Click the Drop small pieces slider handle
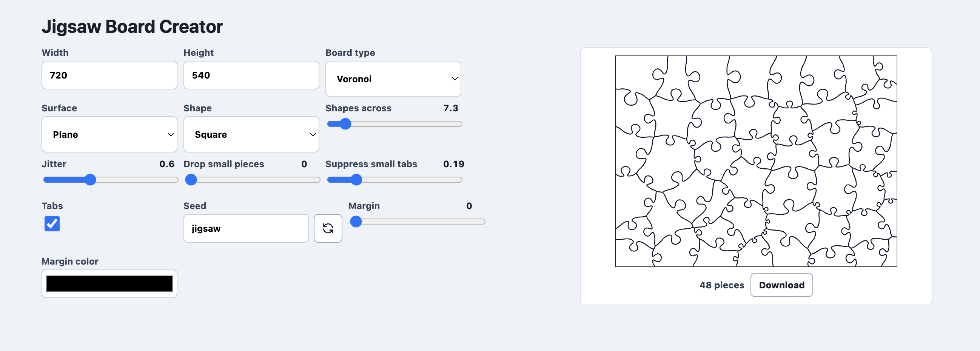Screen dimensions: 980x351 pos(191,180)
